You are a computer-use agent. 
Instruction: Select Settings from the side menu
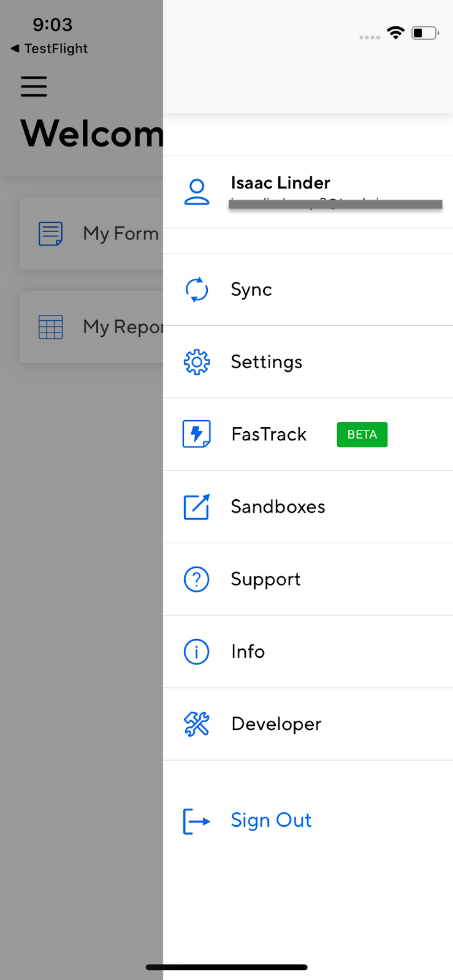(x=267, y=362)
